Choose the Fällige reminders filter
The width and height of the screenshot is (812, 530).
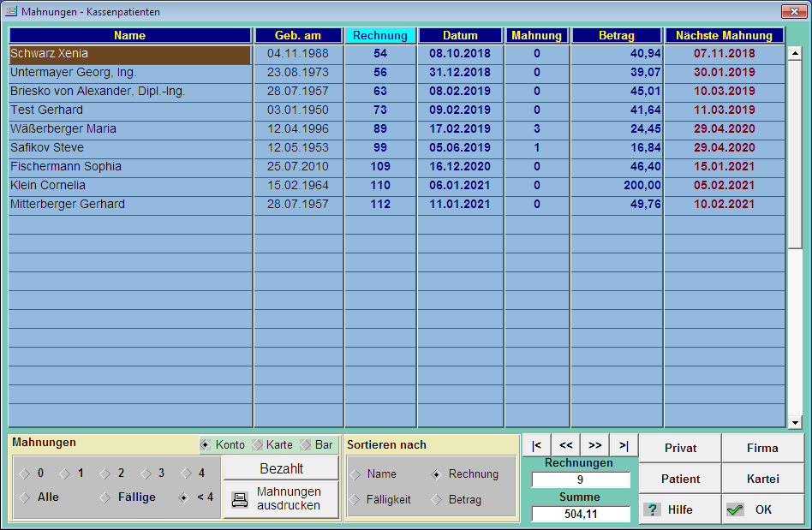coord(106,497)
